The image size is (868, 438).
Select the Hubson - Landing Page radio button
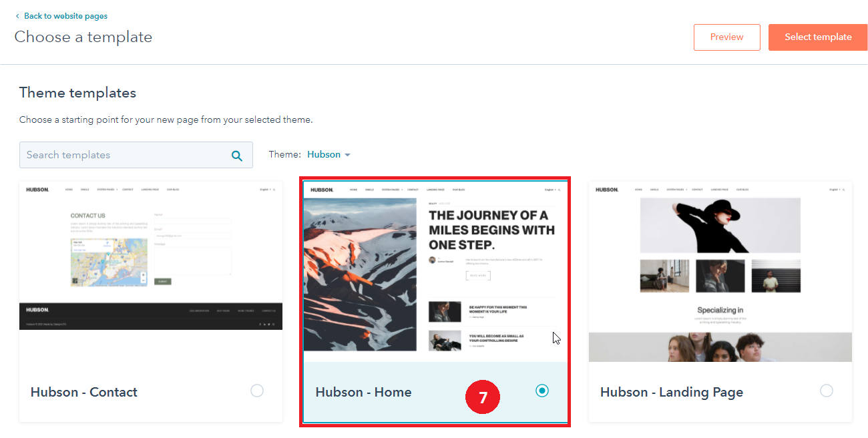click(827, 391)
